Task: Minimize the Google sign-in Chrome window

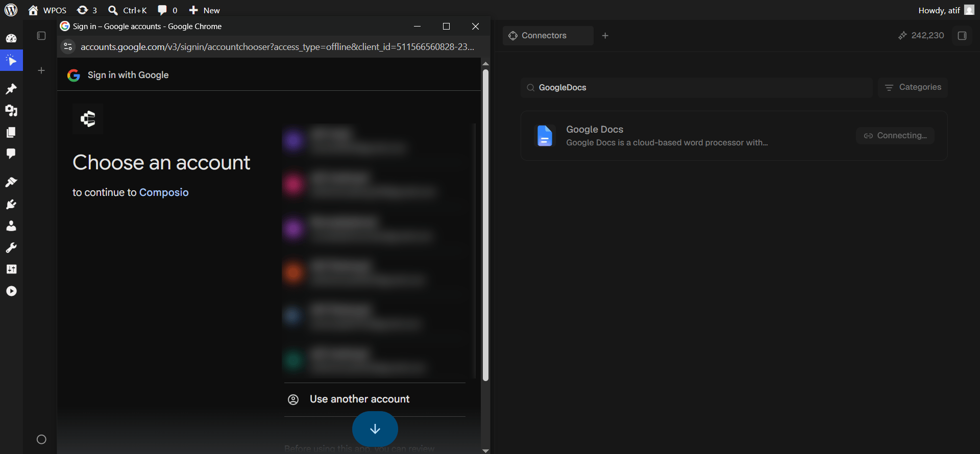Action: click(x=417, y=26)
